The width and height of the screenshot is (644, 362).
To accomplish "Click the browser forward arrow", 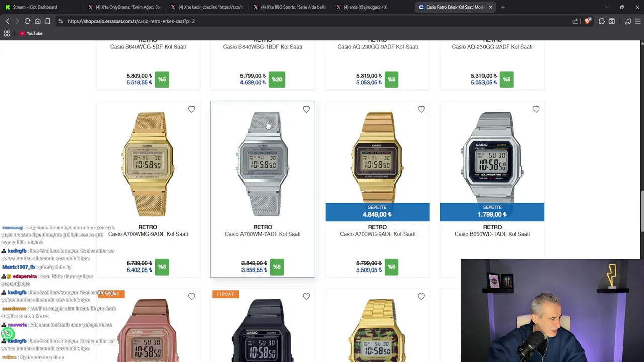I will pos(17,21).
